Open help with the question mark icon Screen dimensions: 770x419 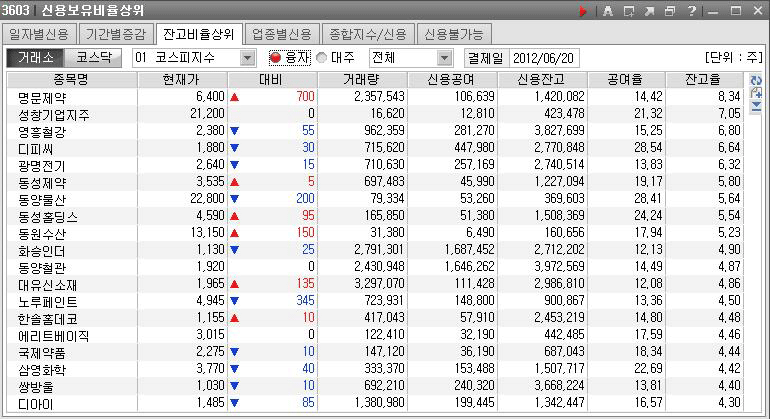click(x=691, y=11)
